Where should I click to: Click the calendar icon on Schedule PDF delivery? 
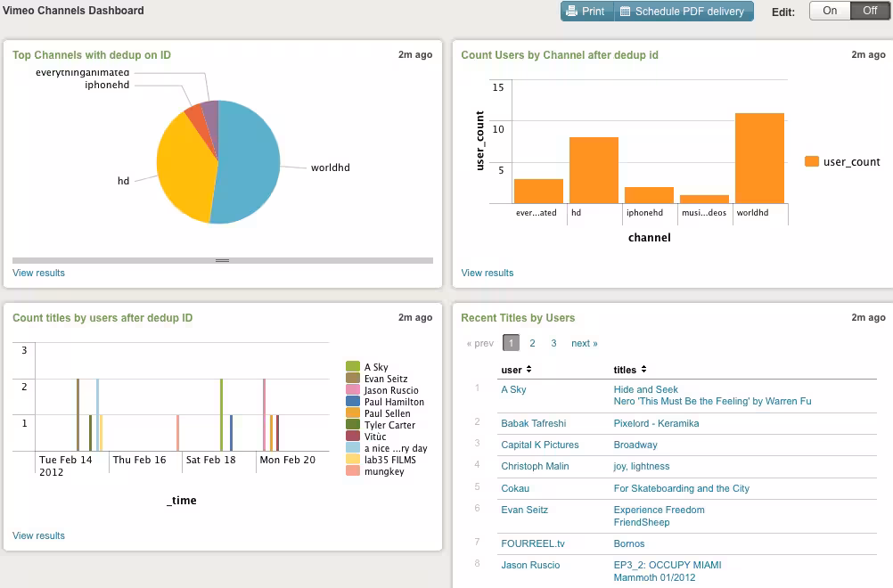click(x=626, y=11)
